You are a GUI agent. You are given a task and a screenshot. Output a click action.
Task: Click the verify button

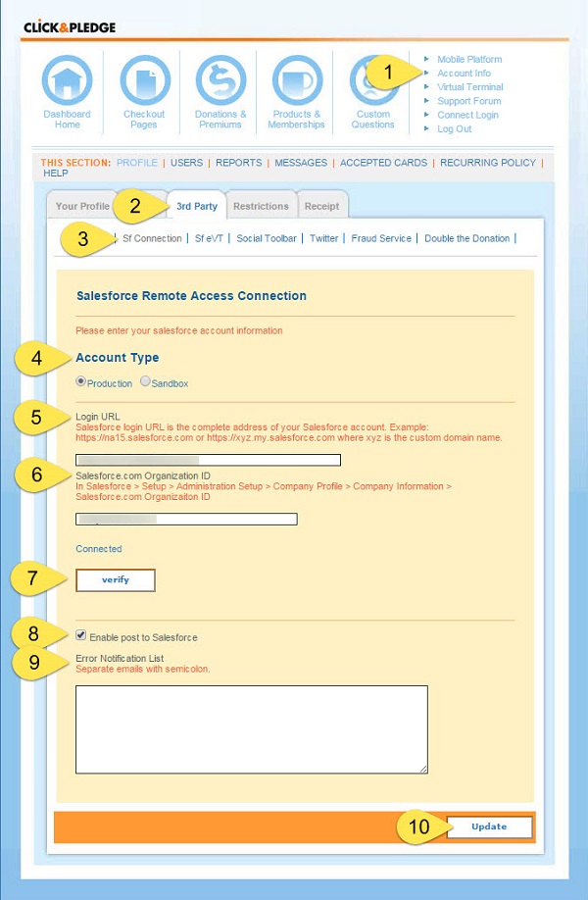(116, 579)
